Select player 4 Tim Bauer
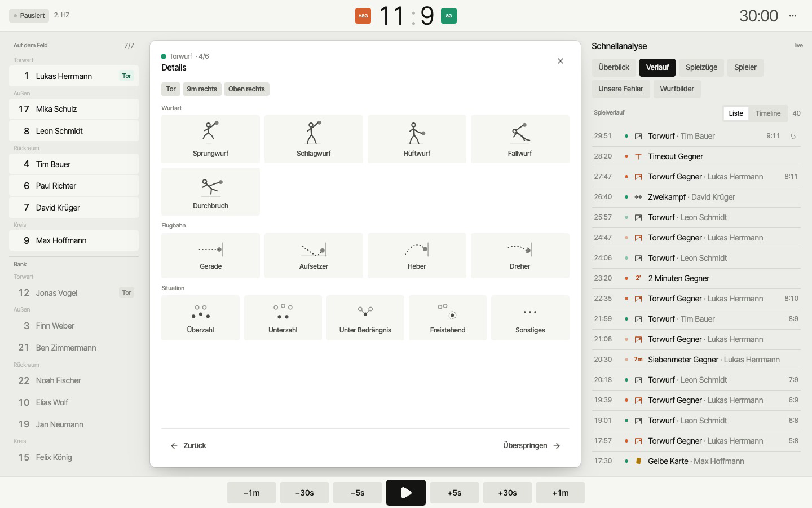 (74, 164)
